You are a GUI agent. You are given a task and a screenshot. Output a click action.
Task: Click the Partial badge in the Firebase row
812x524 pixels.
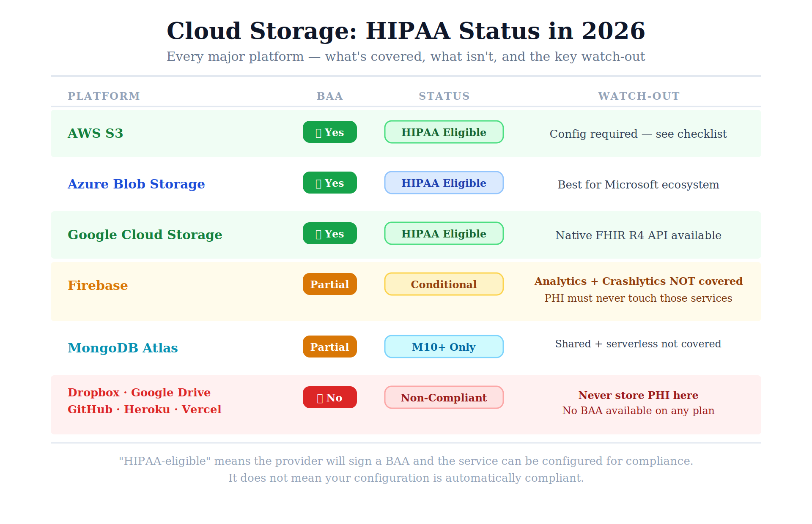(x=330, y=284)
